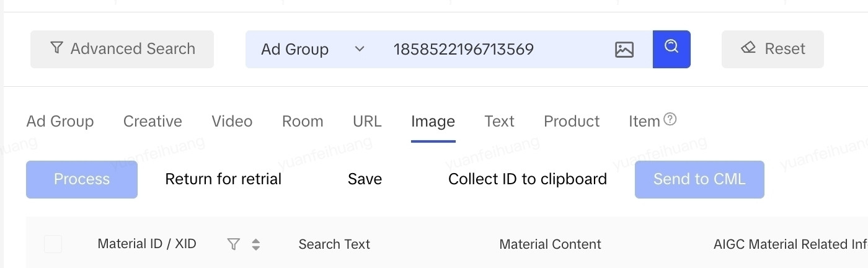The width and height of the screenshot is (868, 268).
Task: Click the blue magnifier search button
Action: [x=671, y=49]
